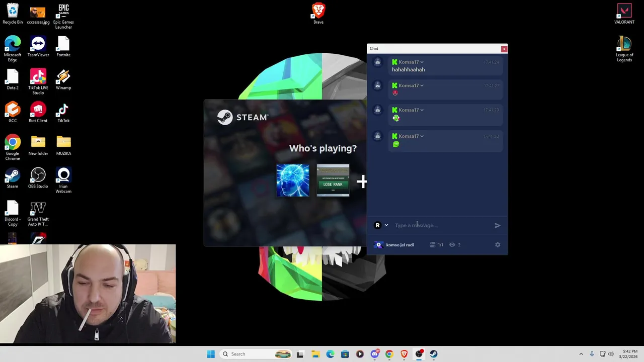
Task: Expand Komsa17 chevron on 'hahahhaahah' message
Action: [422, 62]
